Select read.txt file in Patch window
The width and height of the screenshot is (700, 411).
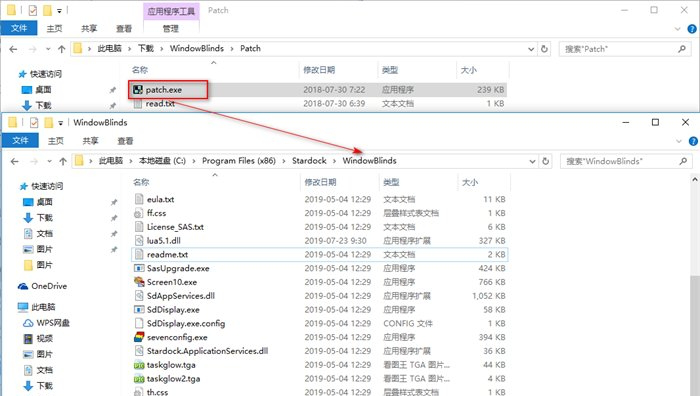[160, 104]
